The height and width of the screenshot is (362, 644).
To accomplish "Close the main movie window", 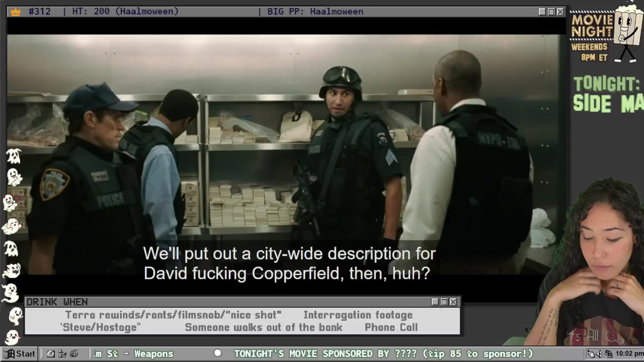I will pyautogui.click(x=560, y=12).
